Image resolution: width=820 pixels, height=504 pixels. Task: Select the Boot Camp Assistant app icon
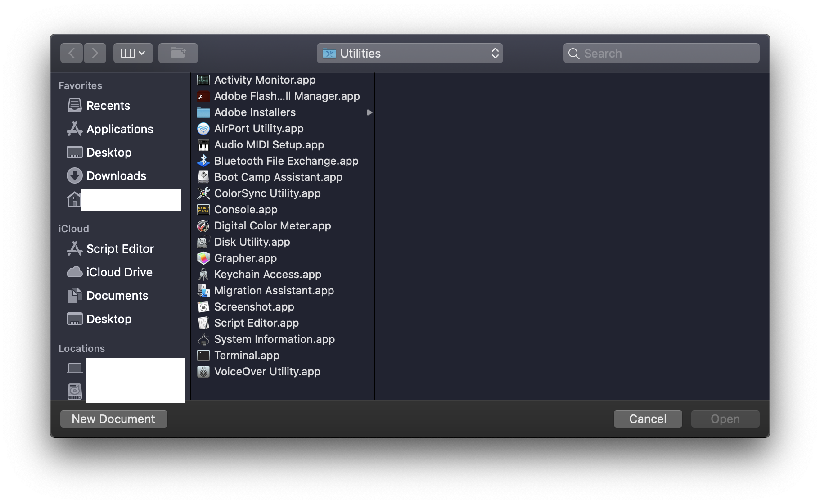(203, 177)
